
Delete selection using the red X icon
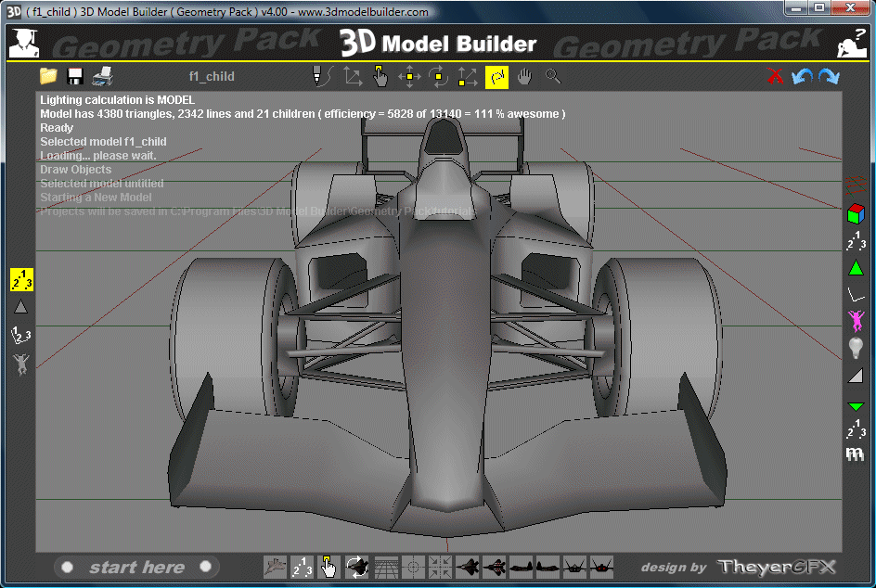pos(777,77)
